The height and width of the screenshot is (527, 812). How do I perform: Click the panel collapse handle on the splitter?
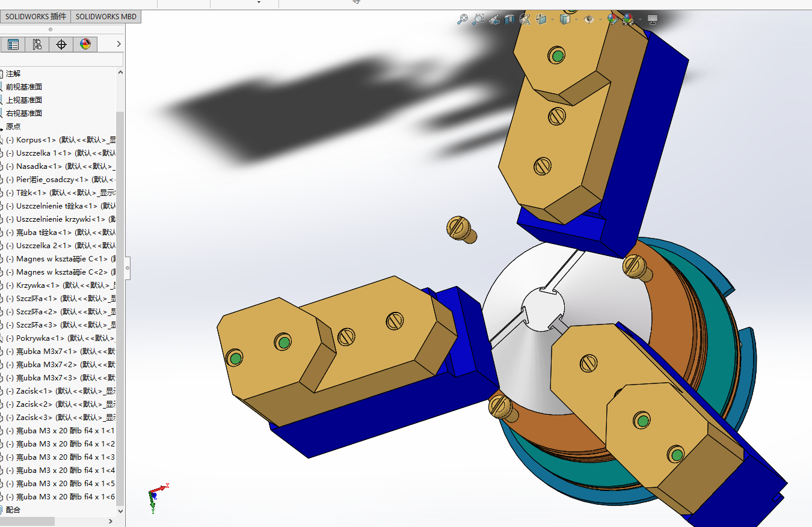(x=128, y=267)
